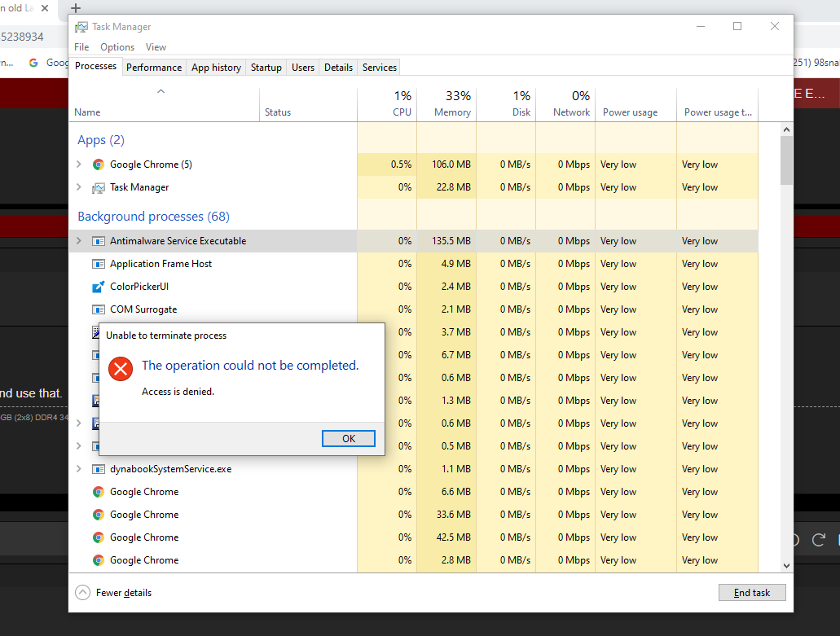
Task: Click the dynabookSystemService.exe process row
Action: 170,469
